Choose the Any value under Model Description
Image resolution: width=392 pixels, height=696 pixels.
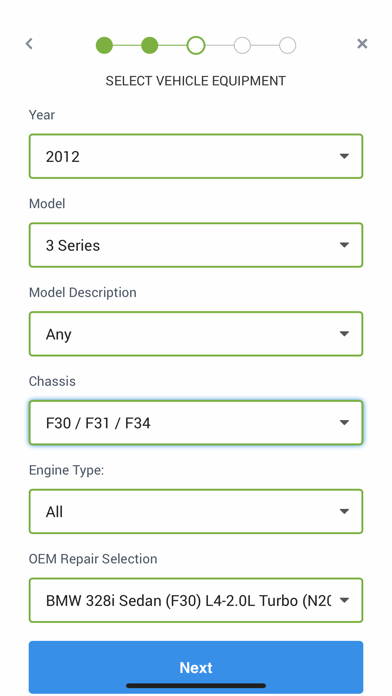click(59, 335)
